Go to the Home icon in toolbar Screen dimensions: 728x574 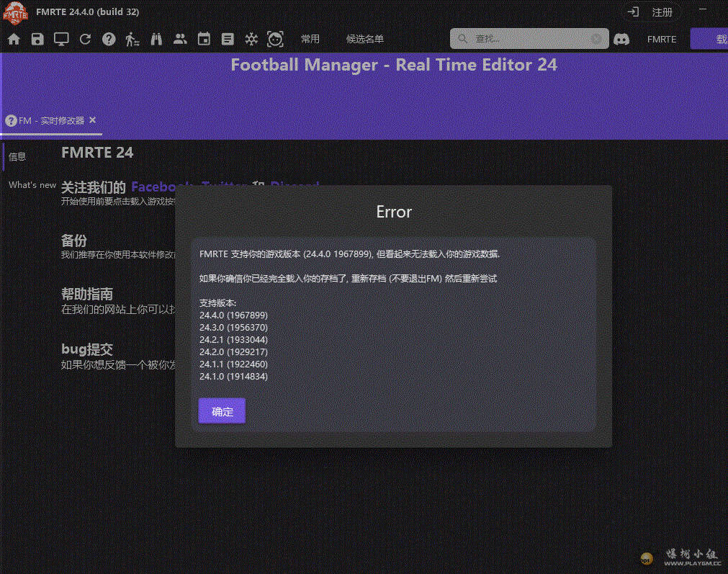pos(14,39)
